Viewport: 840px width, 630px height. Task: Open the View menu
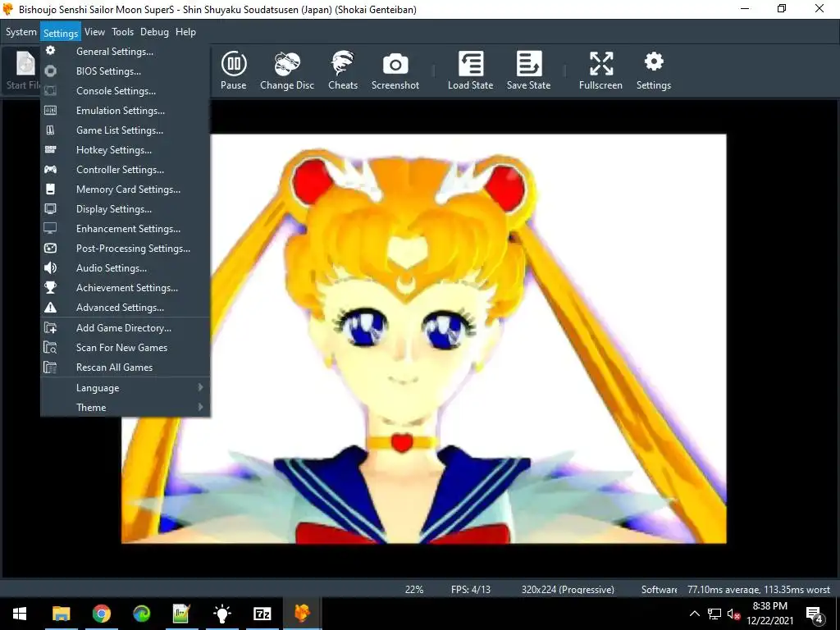click(x=95, y=32)
